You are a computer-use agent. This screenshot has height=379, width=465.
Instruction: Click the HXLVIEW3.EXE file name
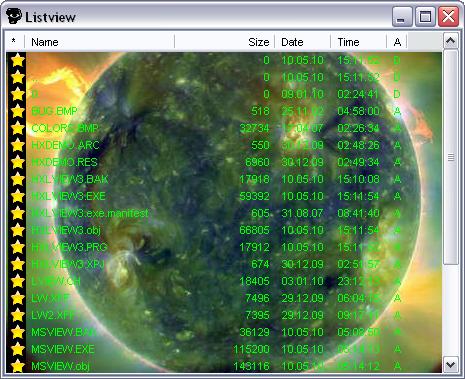pos(68,196)
